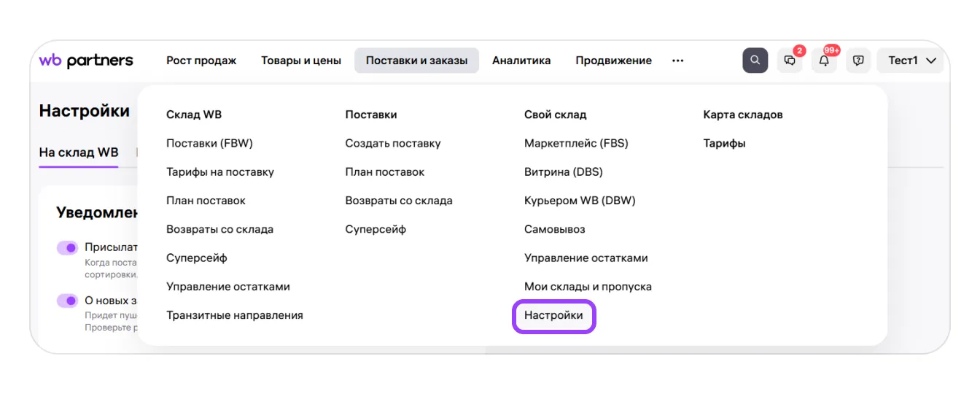Open the notifications bell icon
Image resolution: width=980 pixels, height=394 pixels.
click(824, 61)
